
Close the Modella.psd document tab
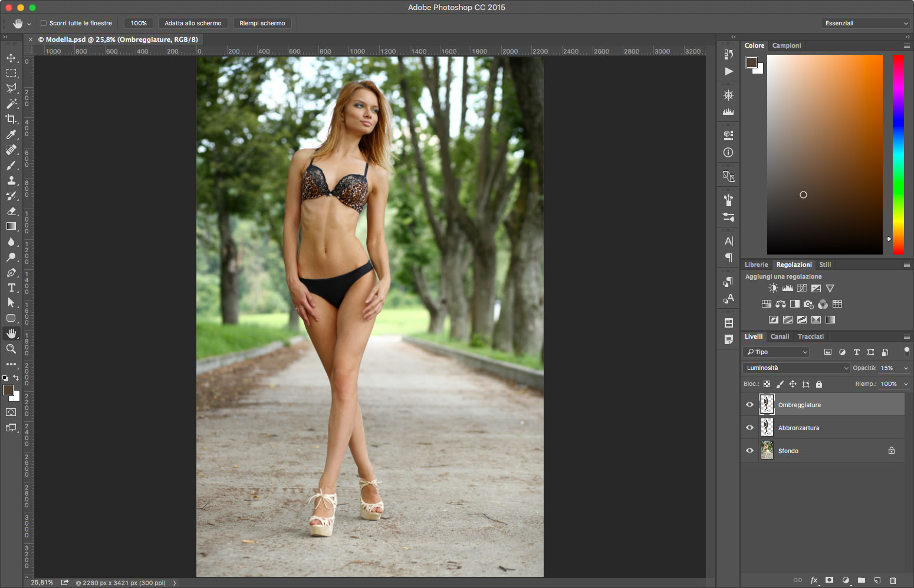[31, 39]
